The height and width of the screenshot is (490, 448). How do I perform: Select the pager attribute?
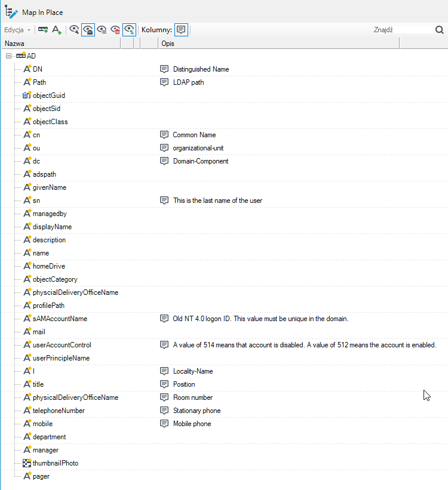[x=41, y=476]
